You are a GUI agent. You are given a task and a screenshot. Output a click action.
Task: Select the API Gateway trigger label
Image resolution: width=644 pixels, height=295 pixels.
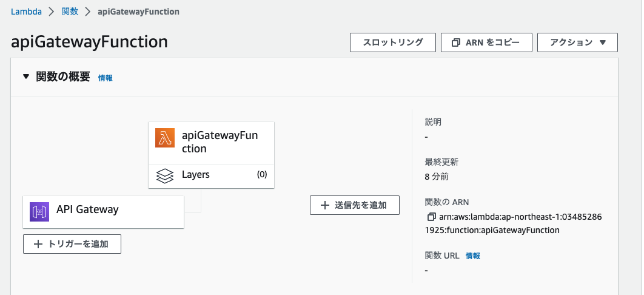(87, 209)
